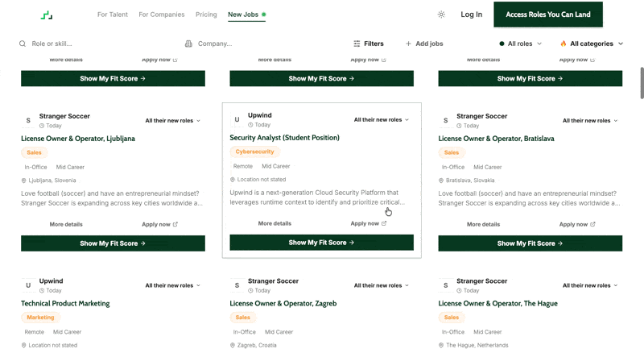Click In-Office label on Bratislava card

pos(453,168)
